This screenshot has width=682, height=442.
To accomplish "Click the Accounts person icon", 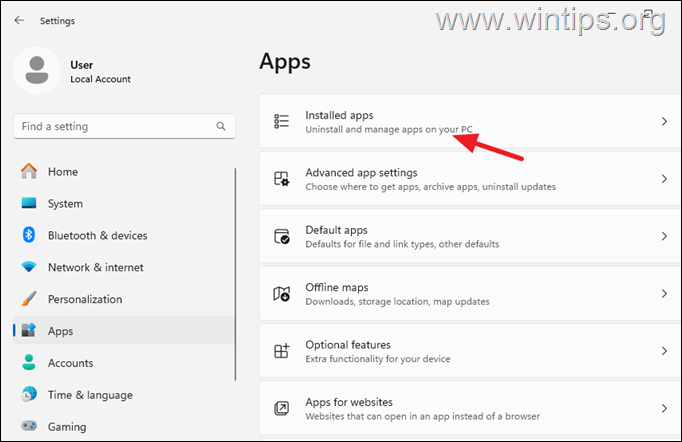I will tap(29, 362).
